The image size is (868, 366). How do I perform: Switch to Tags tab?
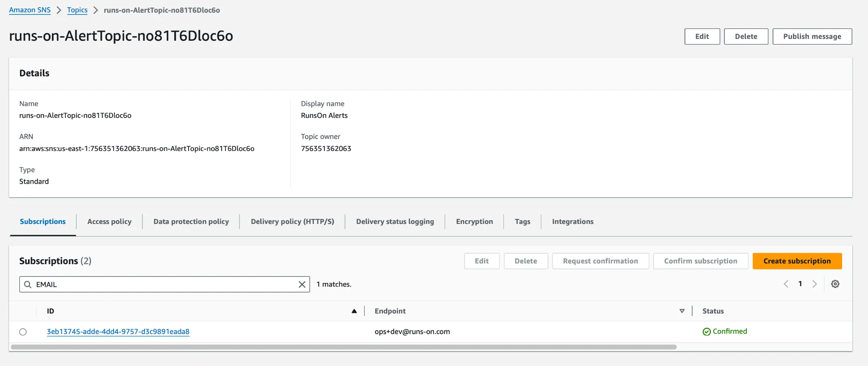[x=522, y=221]
